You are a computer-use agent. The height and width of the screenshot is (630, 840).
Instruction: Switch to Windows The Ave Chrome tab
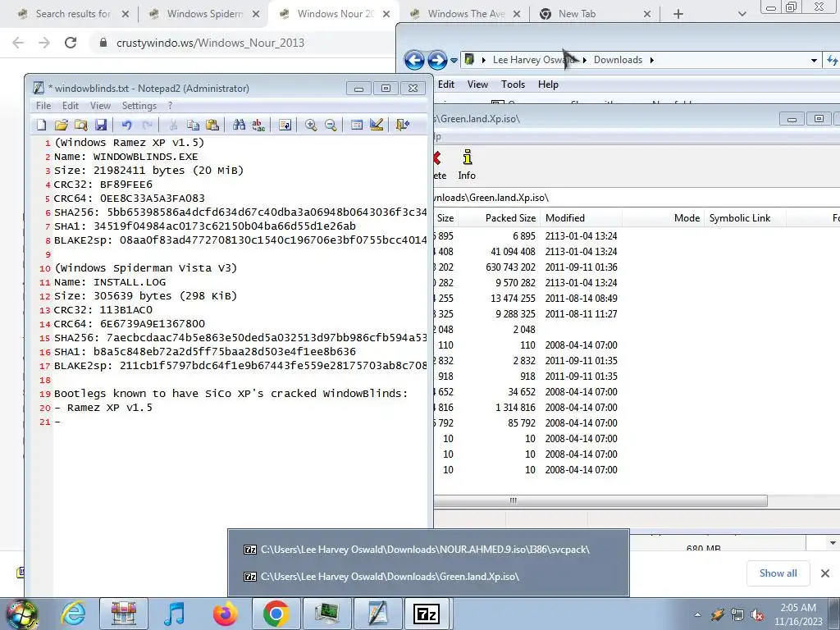pos(466,14)
